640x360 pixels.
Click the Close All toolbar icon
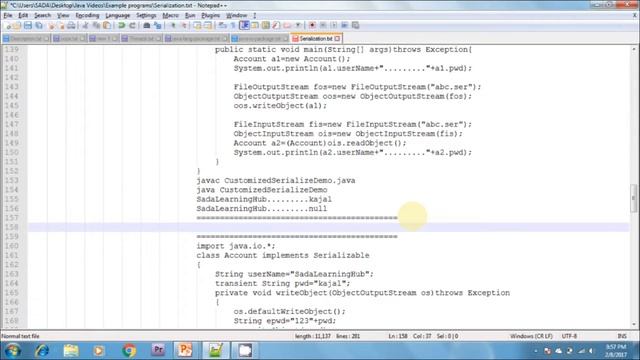point(61,26)
